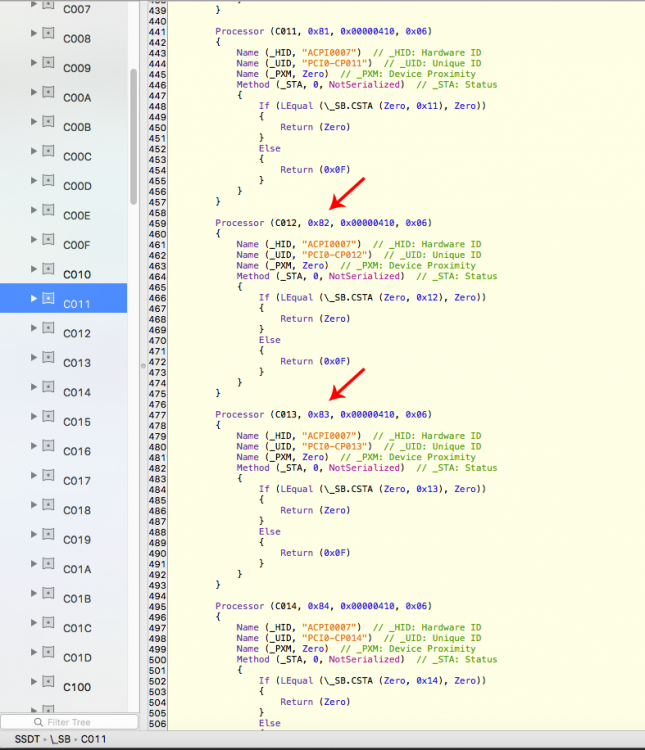Screen dimensions: 645x750
Task: Click the C018 processor icon
Action: click(48, 504)
